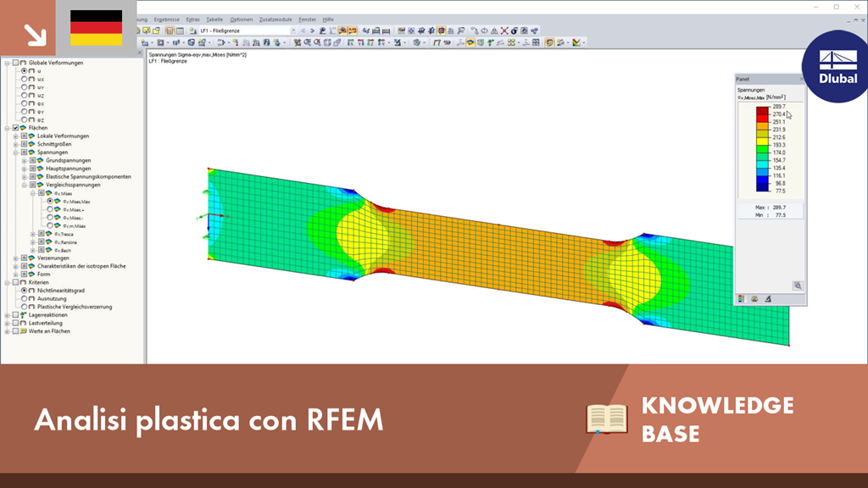Click the highlighted result values icon in top toolbar

coord(352,31)
